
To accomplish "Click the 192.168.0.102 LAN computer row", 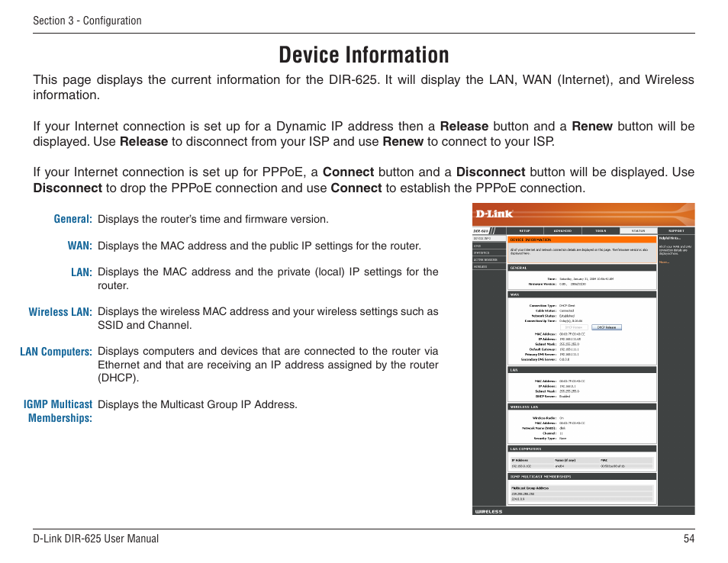I will point(582,466).
